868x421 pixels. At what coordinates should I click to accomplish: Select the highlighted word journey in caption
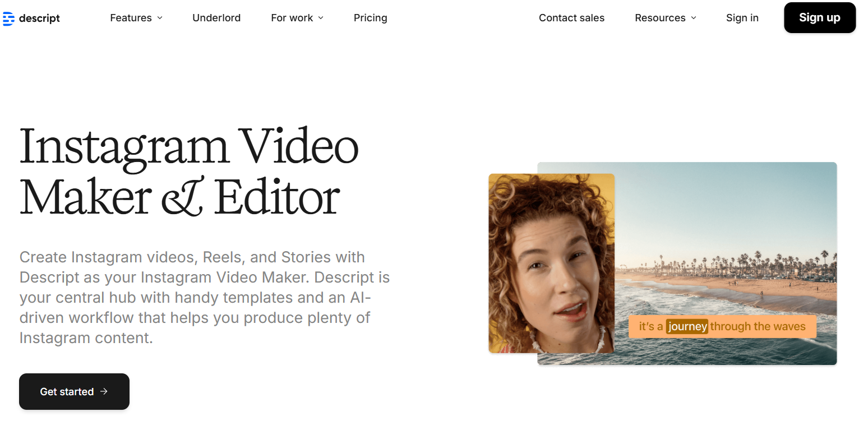tap(687, 326)
